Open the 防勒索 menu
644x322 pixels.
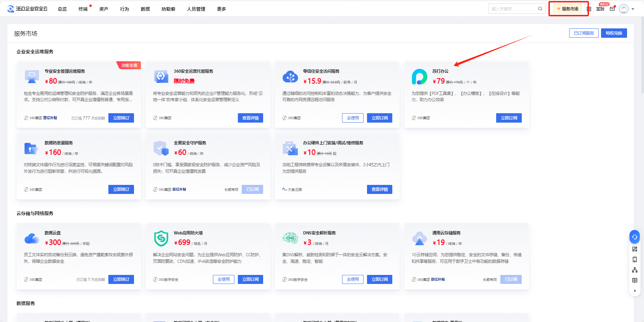(x=169, y=9)
